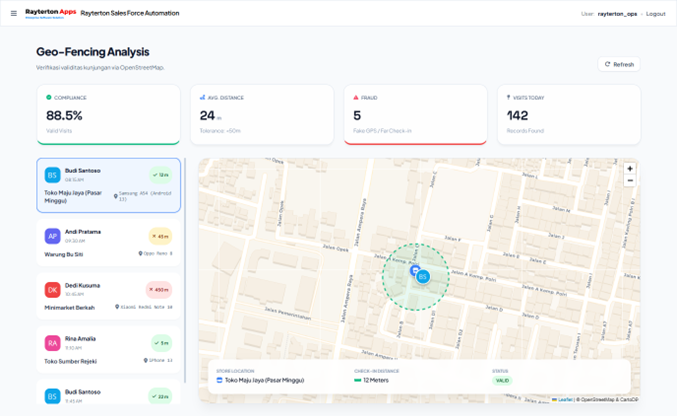Open the Compliance 88.5% card
Image resolution: width=677 pixels, height=416 pixels.
108,114
